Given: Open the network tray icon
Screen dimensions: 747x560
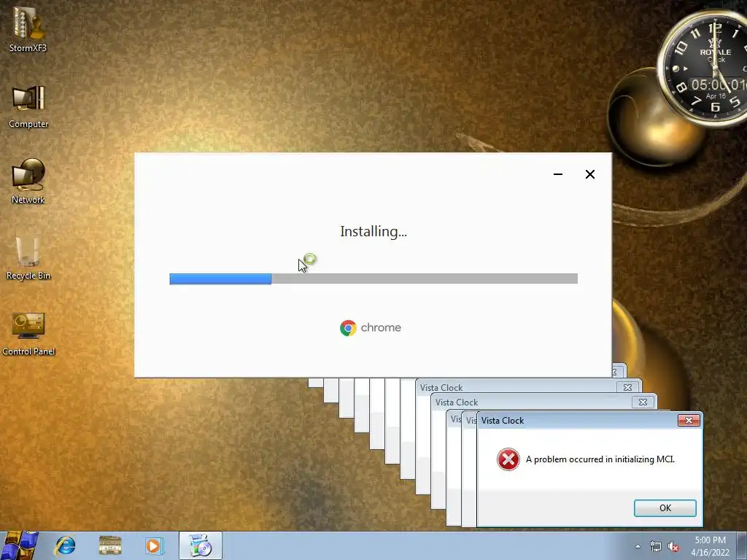Looking at the screenshot, I should click(x=656, y=547).
